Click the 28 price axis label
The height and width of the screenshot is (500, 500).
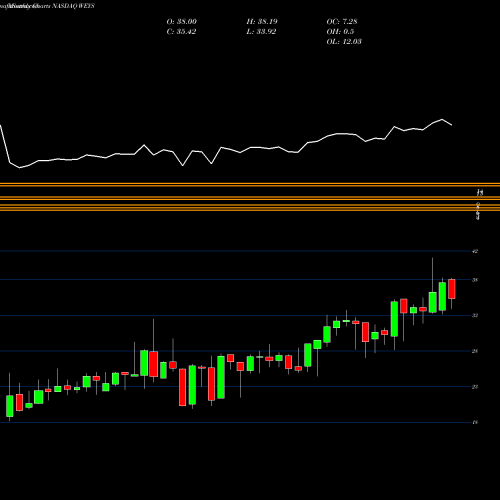[475, 351]
